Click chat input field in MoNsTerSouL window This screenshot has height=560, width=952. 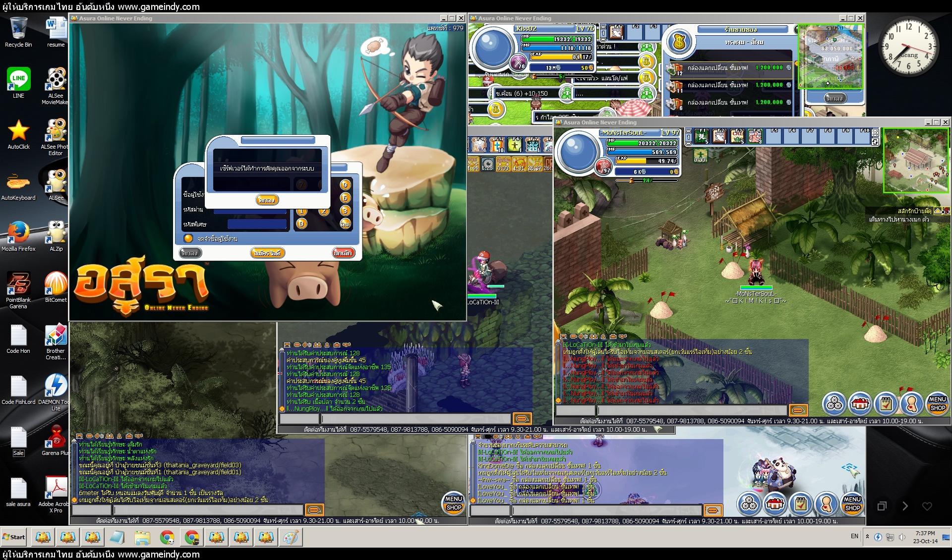[692, 410]
